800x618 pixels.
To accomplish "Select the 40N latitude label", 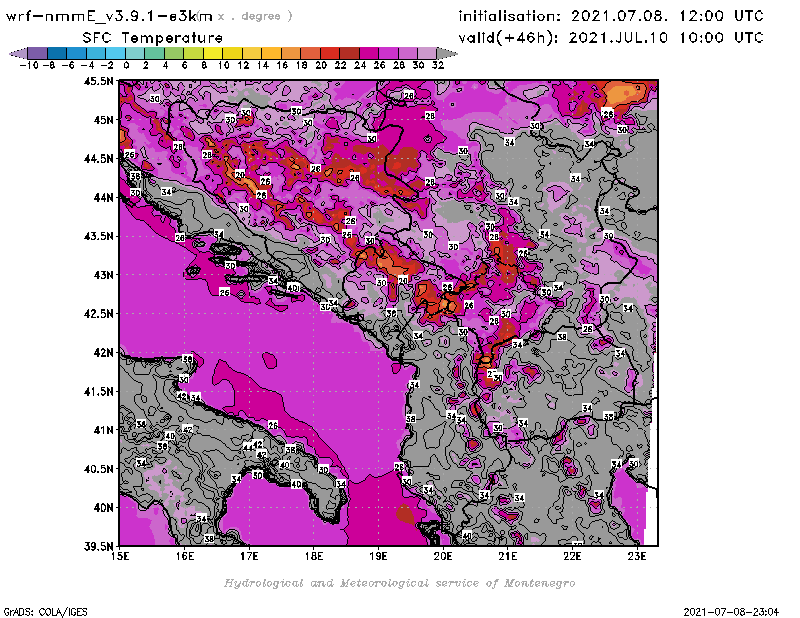I will tap(104, 508).
